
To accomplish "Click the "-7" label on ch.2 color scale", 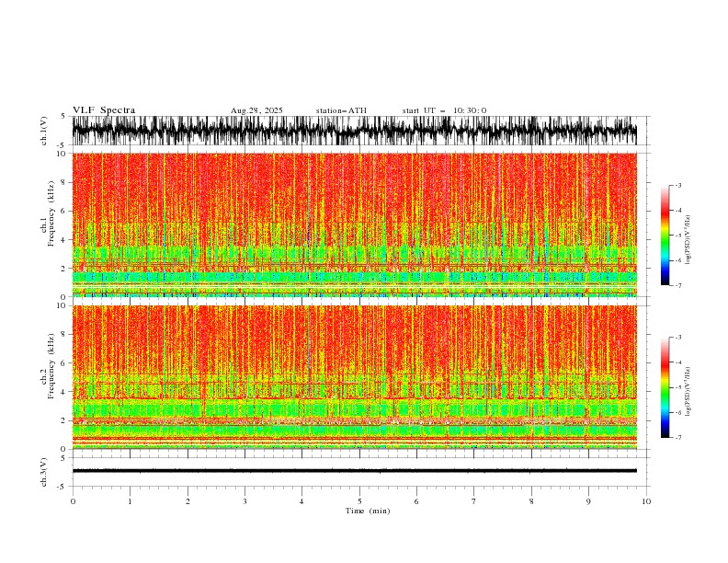I will (678, 438).
